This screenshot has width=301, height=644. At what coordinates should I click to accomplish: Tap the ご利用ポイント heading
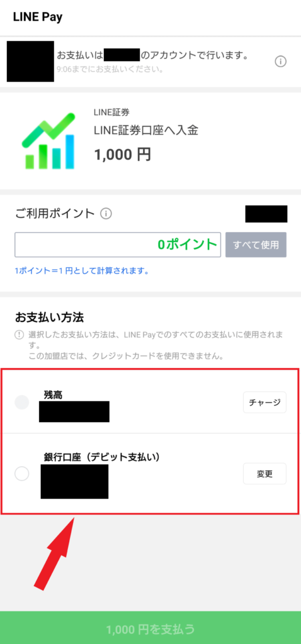point(55,214)
